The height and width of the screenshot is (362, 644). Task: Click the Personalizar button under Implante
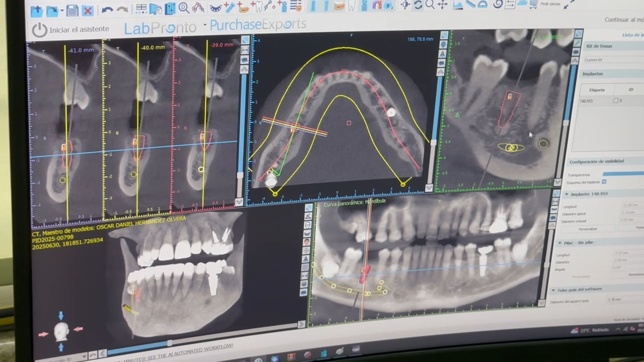click(588, 229)
